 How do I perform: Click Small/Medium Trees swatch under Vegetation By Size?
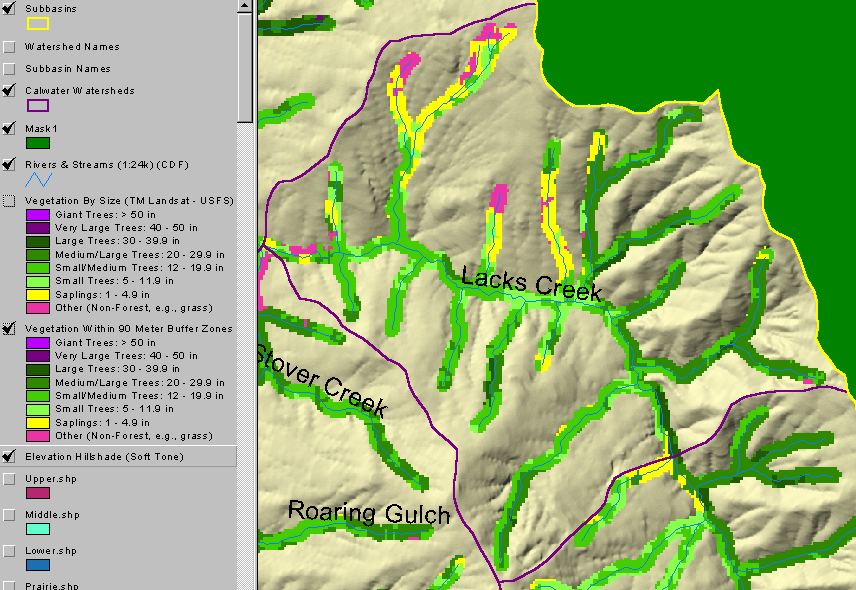(38, 268)
